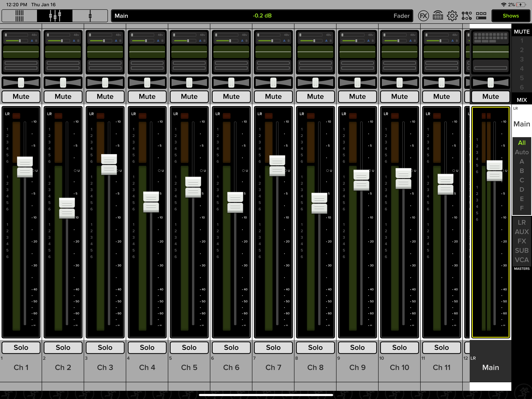Mute Ch 6

coord(231,96)
